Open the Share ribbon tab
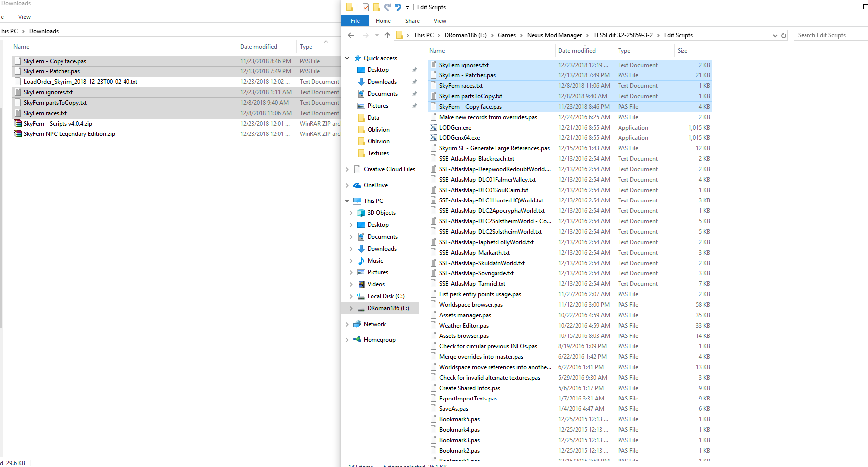Viewport: 868px width, 467px height. [x=412, y=21]
